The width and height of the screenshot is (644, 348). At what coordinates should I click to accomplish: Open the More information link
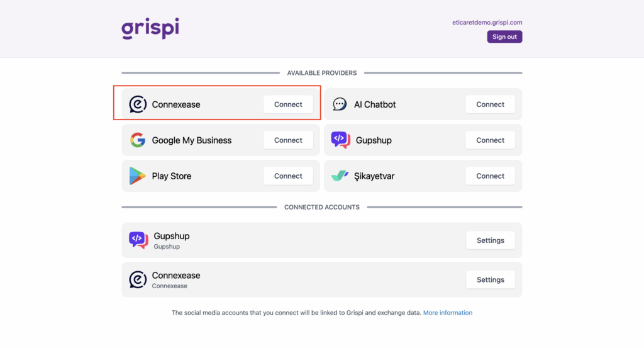click(448, 313)
